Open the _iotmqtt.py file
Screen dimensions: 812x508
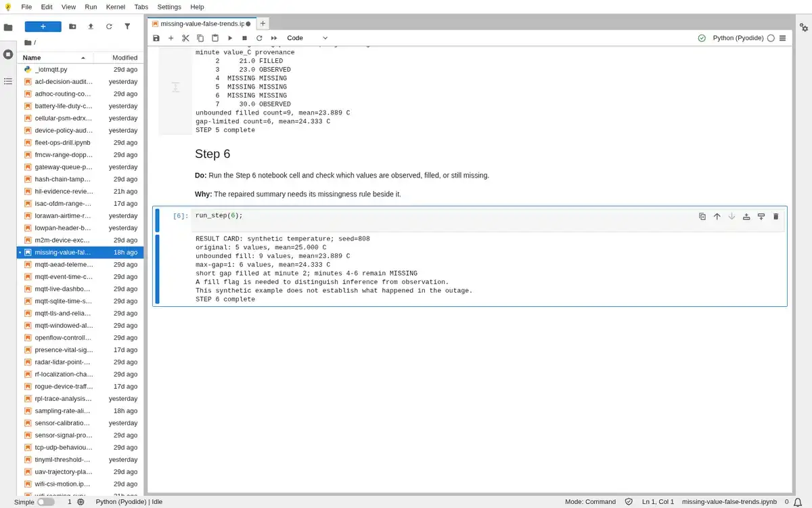coord(80,69)
